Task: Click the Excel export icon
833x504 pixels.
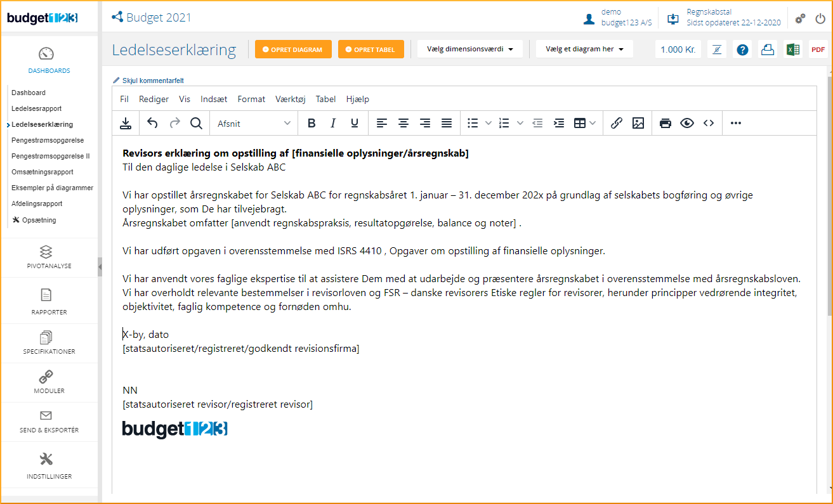Action: click(792, 49)
